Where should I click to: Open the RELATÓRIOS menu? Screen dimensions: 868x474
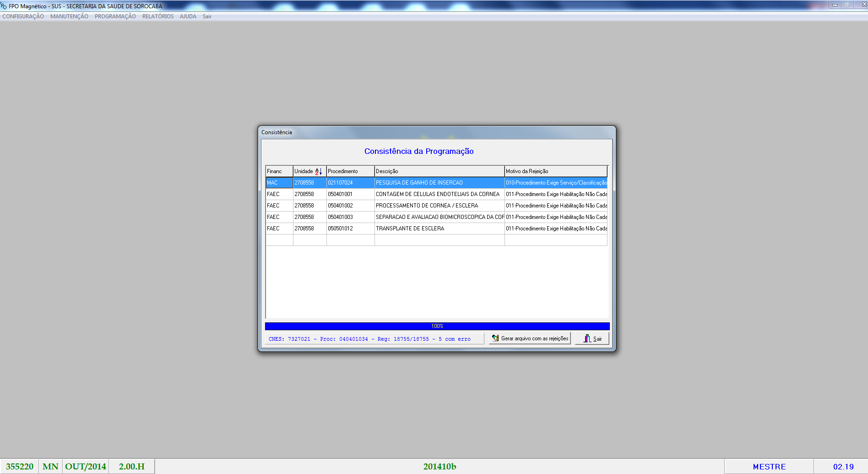pos(157,16)
